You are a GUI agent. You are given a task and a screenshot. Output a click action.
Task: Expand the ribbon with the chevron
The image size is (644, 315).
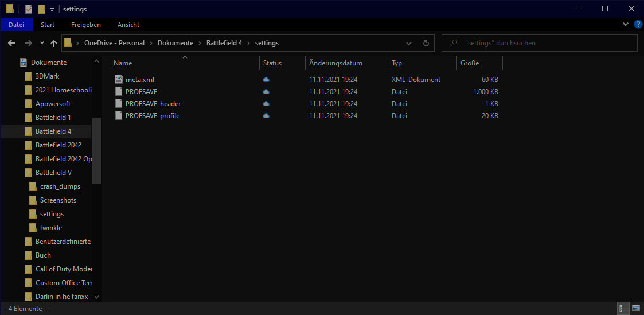pos(626,25)
